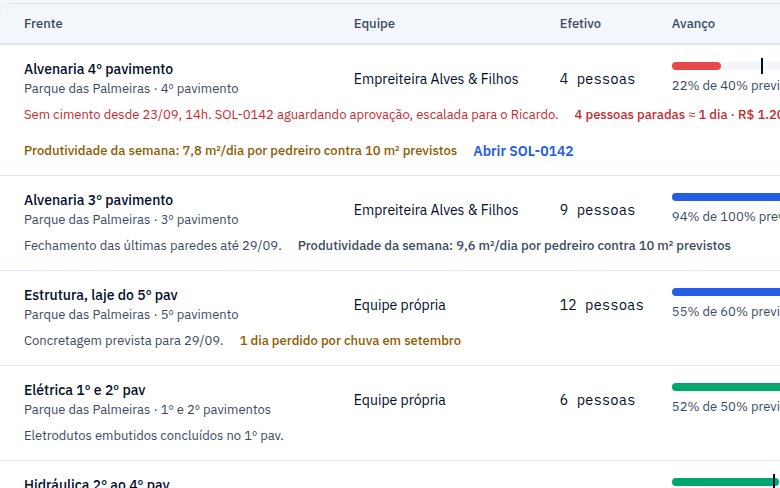780x488 pixels.
Task: Click the blue progress bar for Alvenaria 3º pavimento
Action: [726, 197]
